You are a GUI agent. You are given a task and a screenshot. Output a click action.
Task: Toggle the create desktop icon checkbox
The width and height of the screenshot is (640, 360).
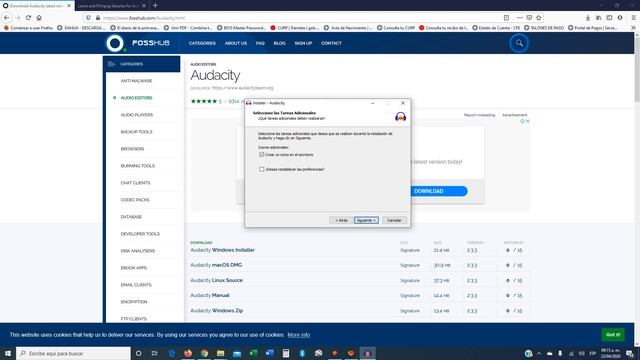[x=262, y=155]
